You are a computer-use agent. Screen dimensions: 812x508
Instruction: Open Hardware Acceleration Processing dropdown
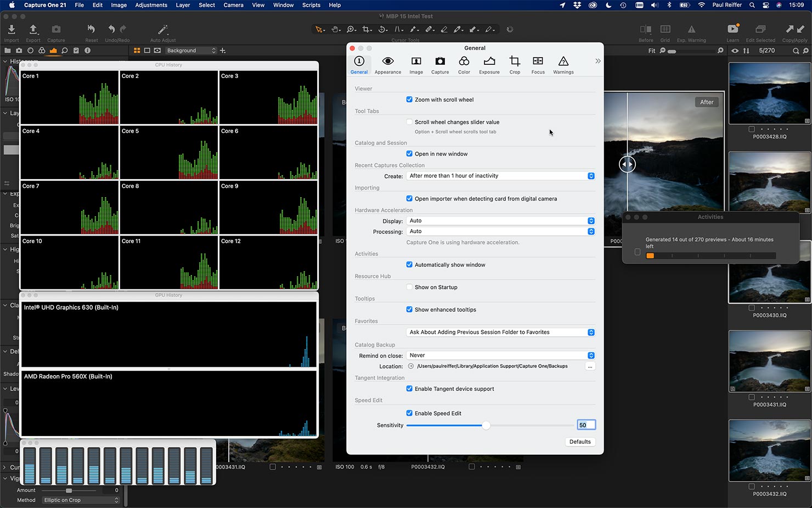500,231
